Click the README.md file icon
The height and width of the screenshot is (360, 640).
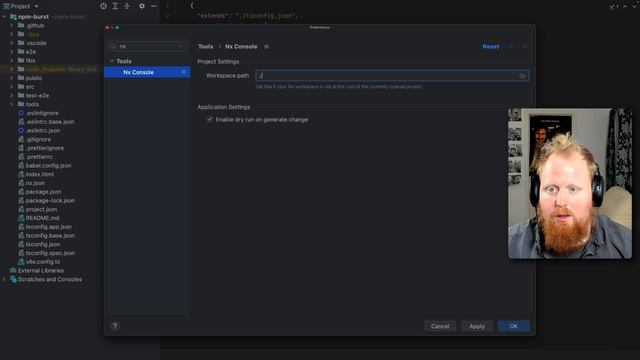tap(21, 218)
